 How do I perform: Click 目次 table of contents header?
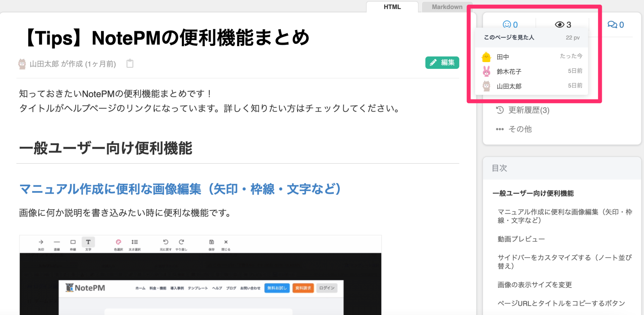499,168
